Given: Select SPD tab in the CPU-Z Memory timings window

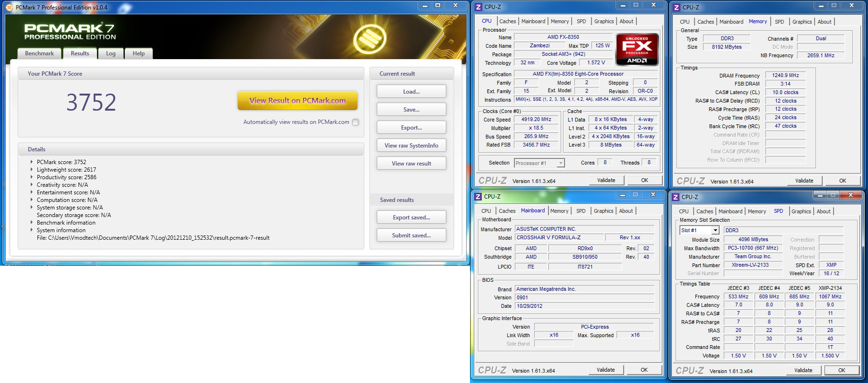Looking at the screenshot, I should (x=780, y=22).
